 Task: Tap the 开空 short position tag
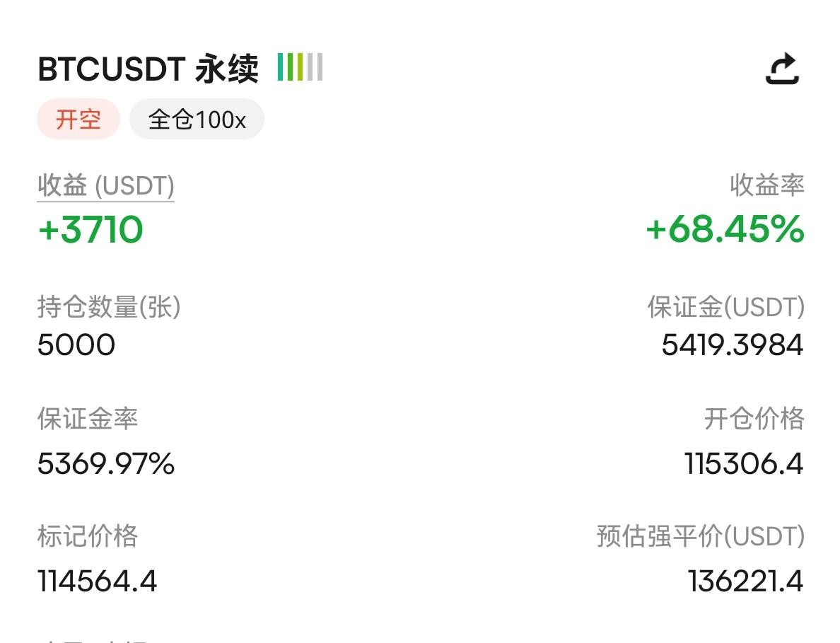78,119
